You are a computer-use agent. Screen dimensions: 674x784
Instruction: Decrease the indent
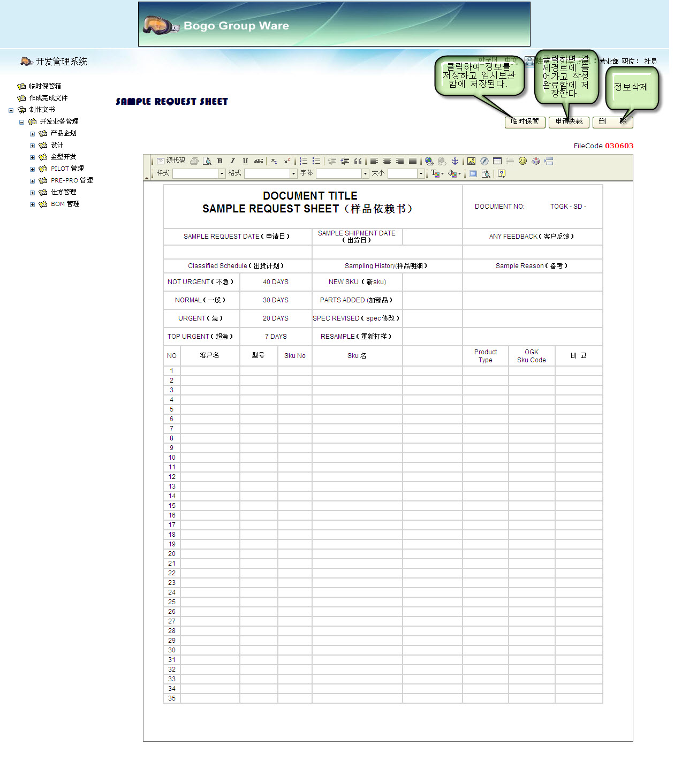[332, 161]
